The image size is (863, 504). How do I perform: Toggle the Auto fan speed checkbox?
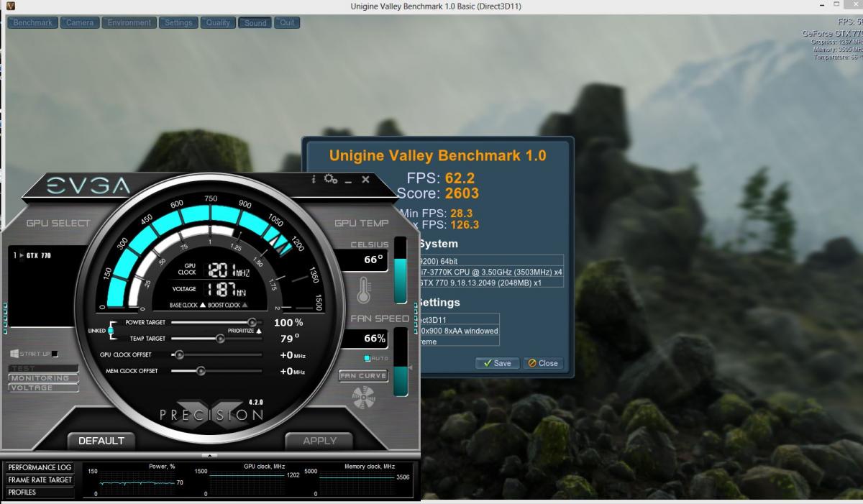pyautogui.click(x=367, y=357)
